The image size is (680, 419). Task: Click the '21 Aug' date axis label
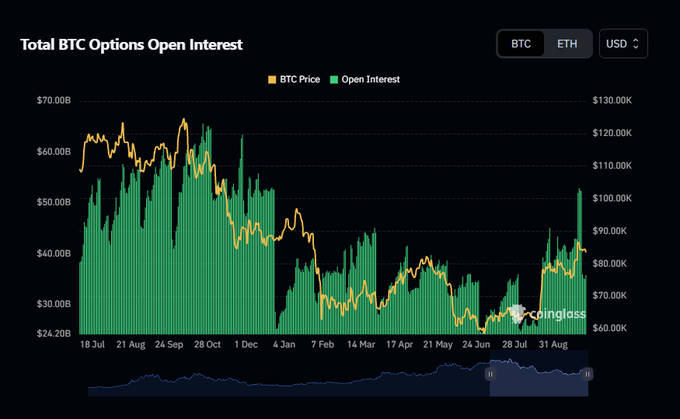131,344
